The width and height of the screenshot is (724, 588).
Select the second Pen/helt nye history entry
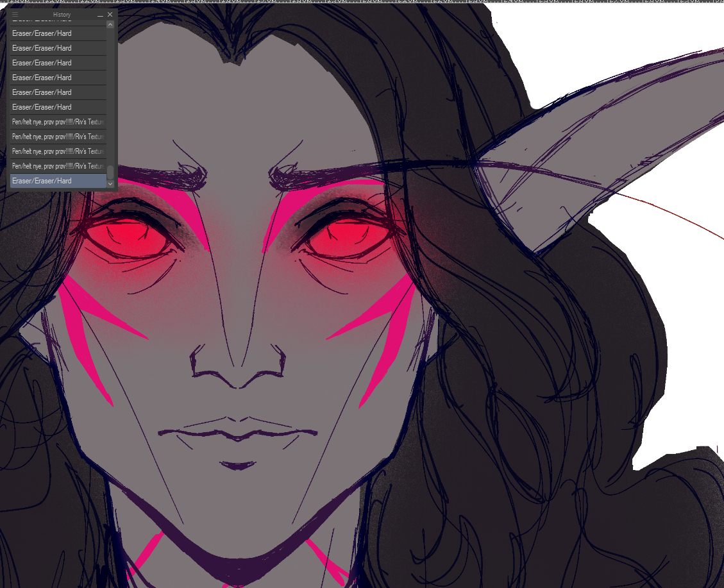pyautogui.click(x=58, y=137)
